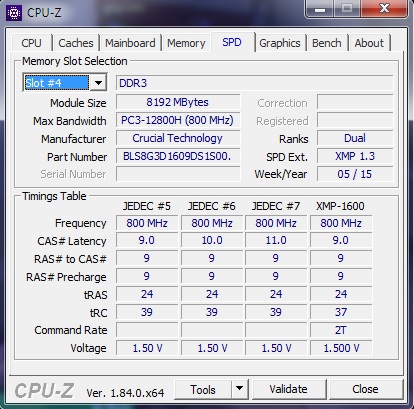The width and height of the screenshot is (414, 409).
Task: Click the empty Registered field
Action: (355, 120)
